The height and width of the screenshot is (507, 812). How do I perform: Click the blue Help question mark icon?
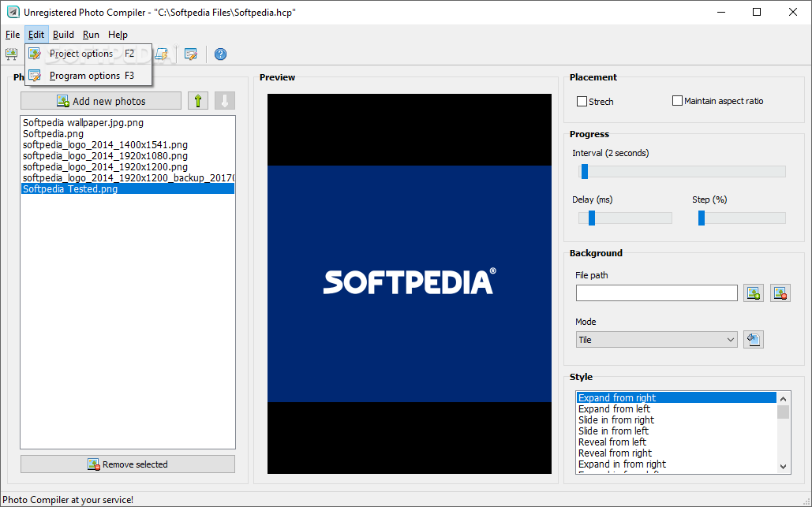[x=221, y=54]
